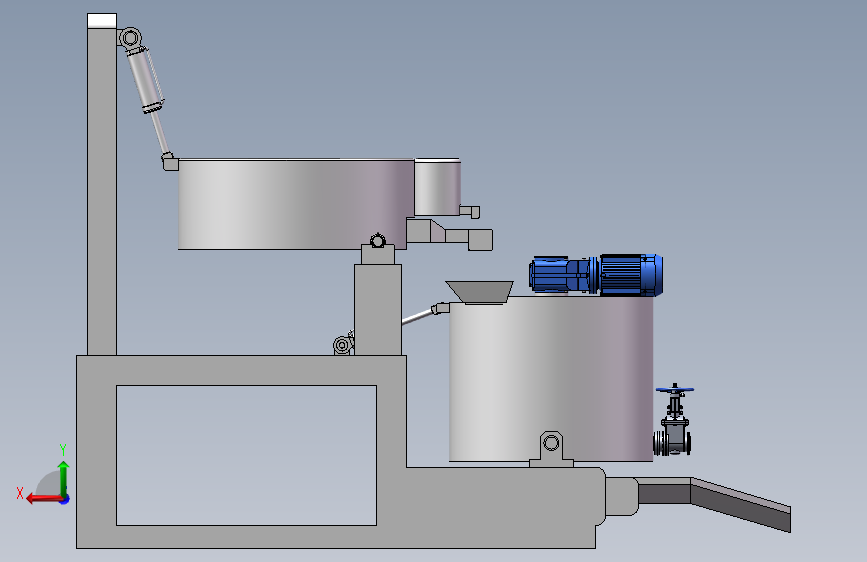
Task: Select the blue gearbox left of the motor
Action: (558, 274)
